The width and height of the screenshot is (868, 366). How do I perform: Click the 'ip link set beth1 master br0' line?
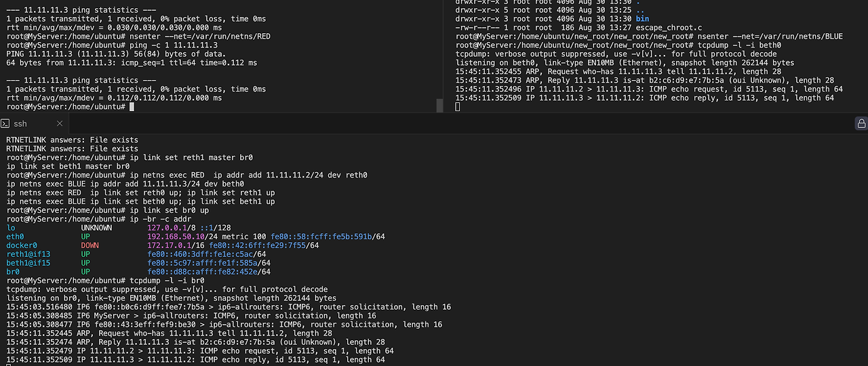pos(68,165)
